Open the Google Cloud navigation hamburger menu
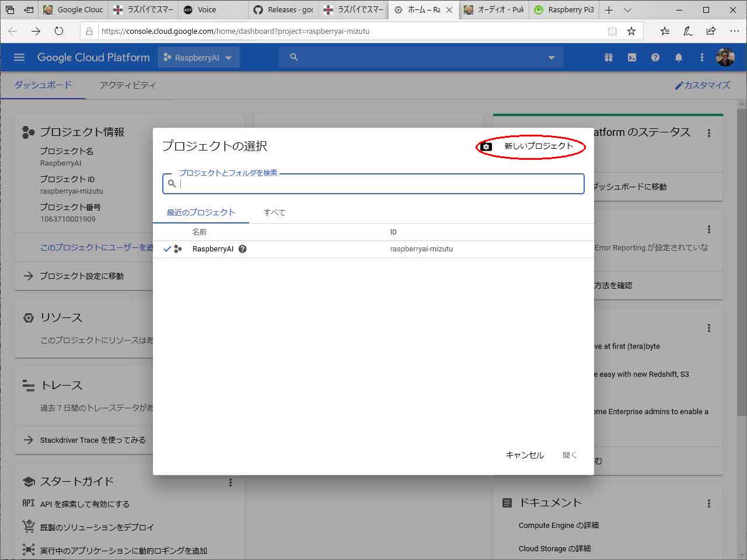Viewport: 747px width, 560px height. pos(19,57)
